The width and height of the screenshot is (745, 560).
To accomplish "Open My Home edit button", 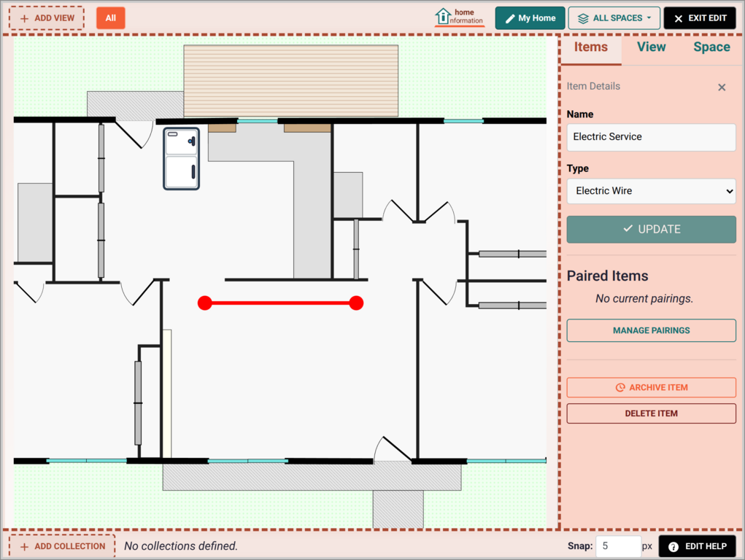I will coord(530,18).
